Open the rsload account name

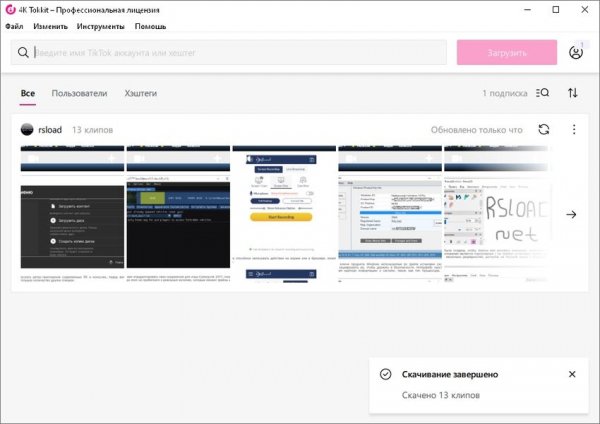pyautogui.click(x=50, y=130)
